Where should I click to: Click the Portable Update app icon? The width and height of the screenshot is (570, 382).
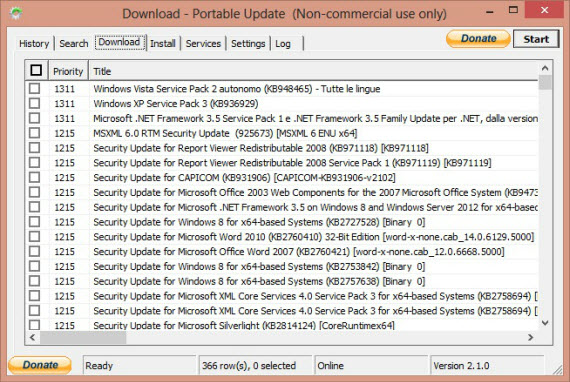tap(16, 13)
